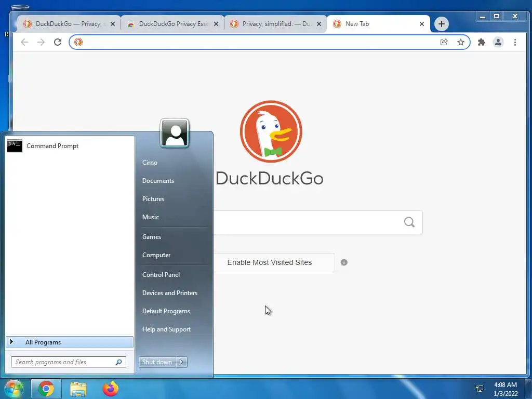Close the New Tab tab
Image resolution: width=532 pixels, height=399 pixels.
pos(422,24)
